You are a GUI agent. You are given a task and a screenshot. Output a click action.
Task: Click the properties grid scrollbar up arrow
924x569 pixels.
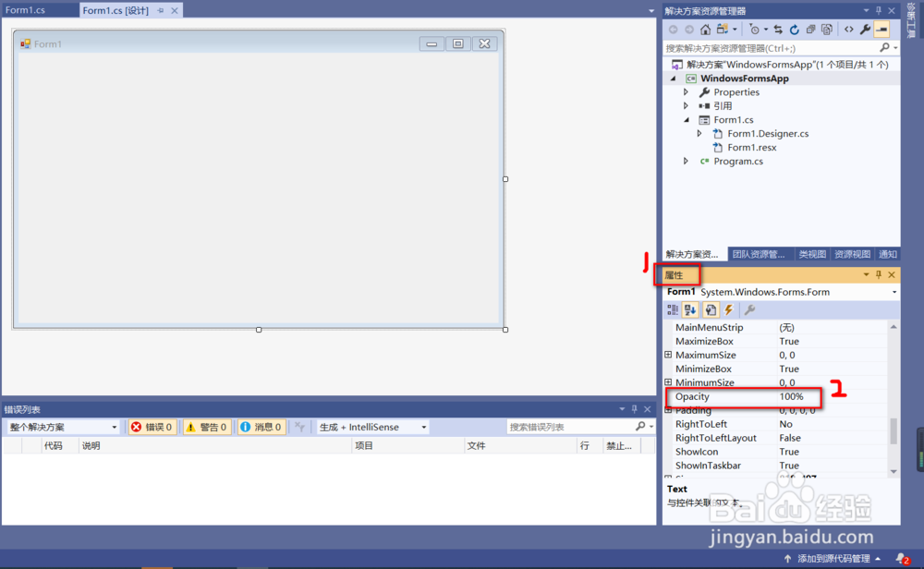(x=894, y=327)
